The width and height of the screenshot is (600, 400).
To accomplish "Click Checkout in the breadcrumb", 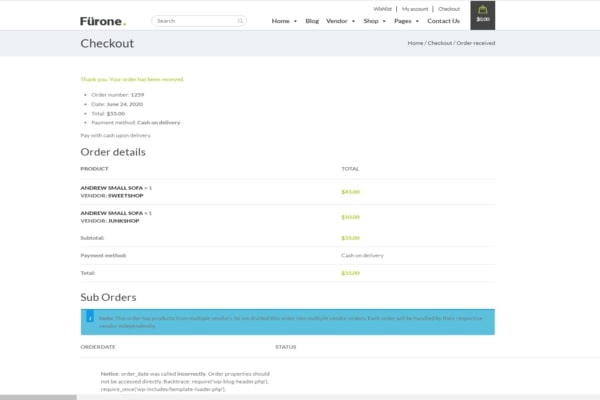I will click(440, 43).
